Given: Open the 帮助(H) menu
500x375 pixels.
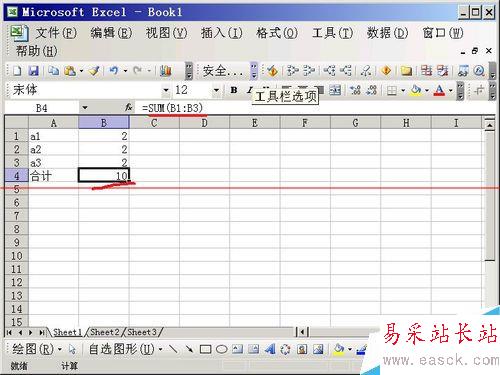Looking at the screenshot, I should coord(37,51).
